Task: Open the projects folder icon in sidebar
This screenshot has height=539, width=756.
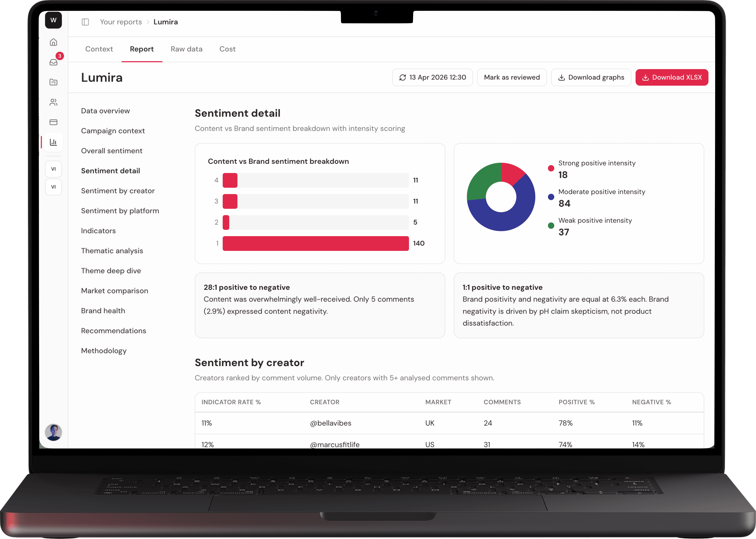Action: [x=54, y=82]
